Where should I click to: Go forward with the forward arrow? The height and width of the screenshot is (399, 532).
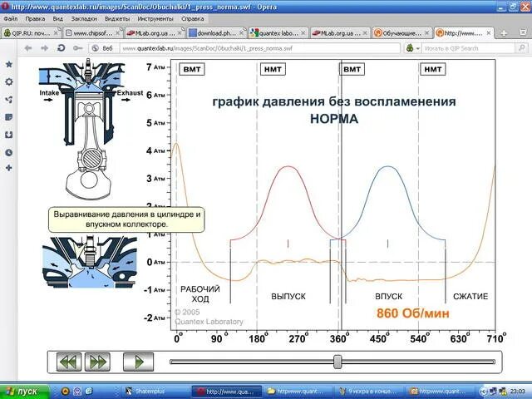[x=44, y=48]
